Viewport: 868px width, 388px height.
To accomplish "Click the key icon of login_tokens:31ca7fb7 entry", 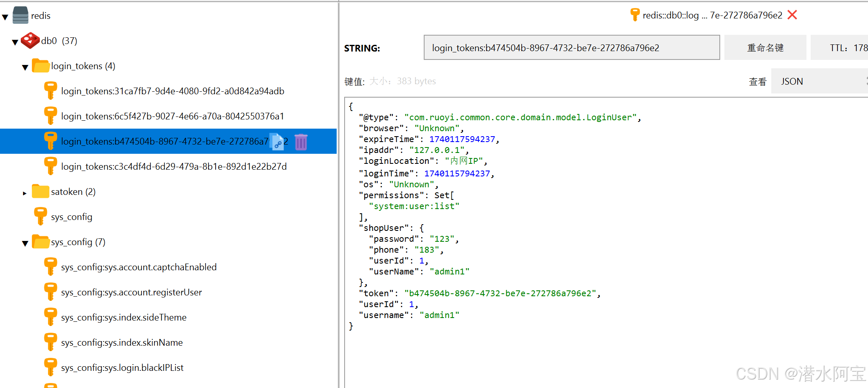I will [50, 91].
